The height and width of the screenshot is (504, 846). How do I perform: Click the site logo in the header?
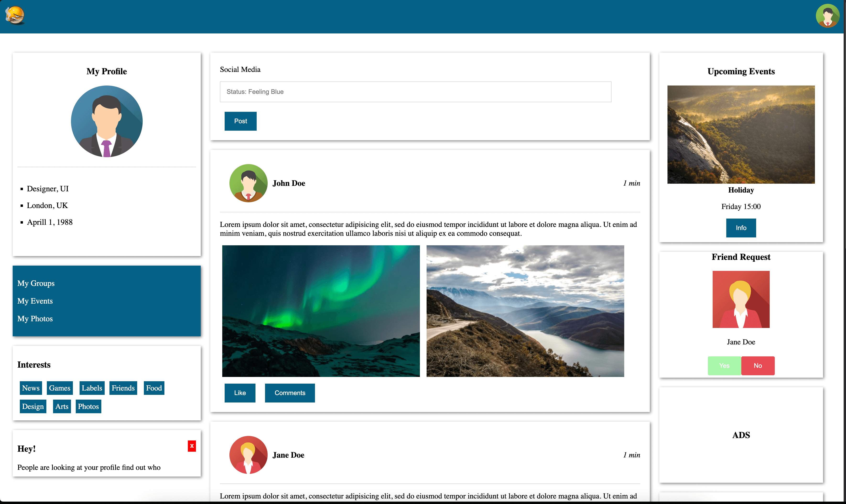(15, 16)
